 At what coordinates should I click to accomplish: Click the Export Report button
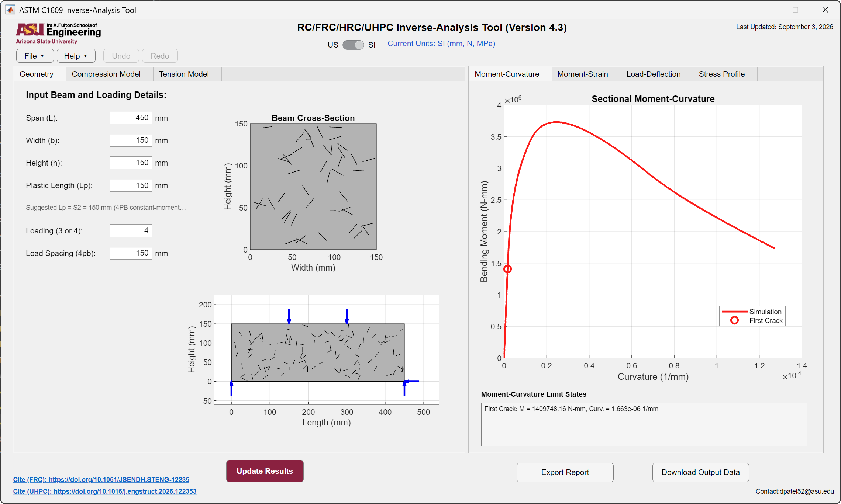(x=565, y=472)
